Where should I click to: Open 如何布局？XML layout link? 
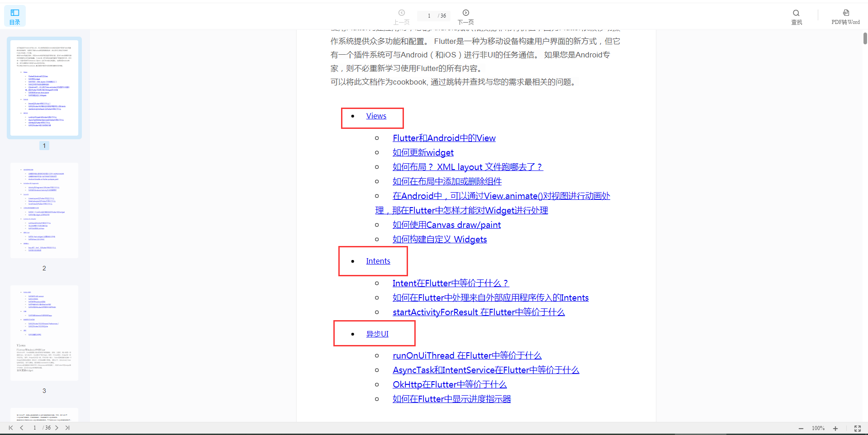point(468,167)
